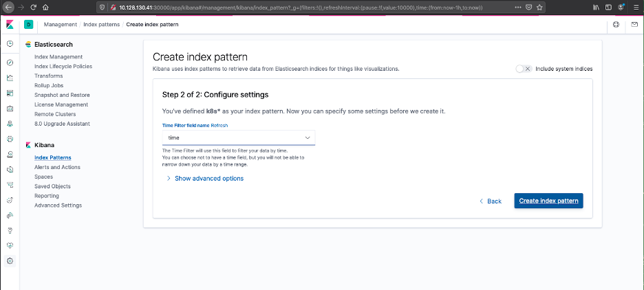The width and height of the screenshot is (644, 290).
Task: View tracking protection shield icon
Action: (x=103, y=8)
